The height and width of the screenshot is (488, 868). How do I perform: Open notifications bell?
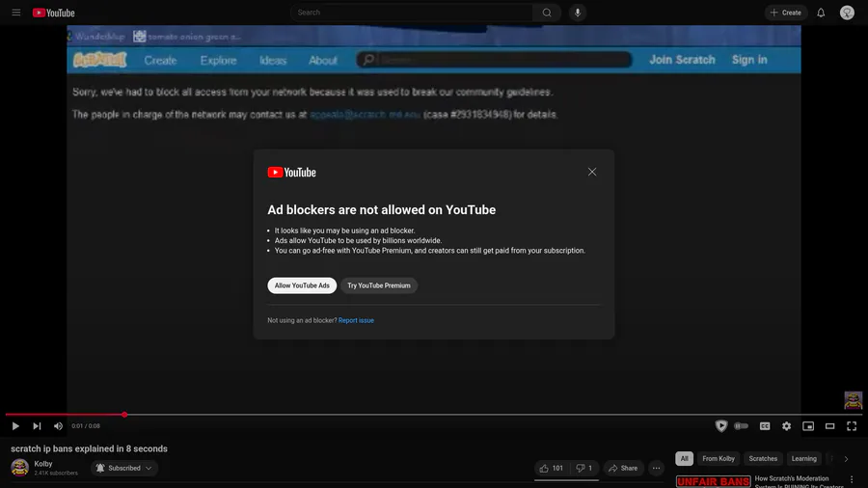click(x=821, y=13)
